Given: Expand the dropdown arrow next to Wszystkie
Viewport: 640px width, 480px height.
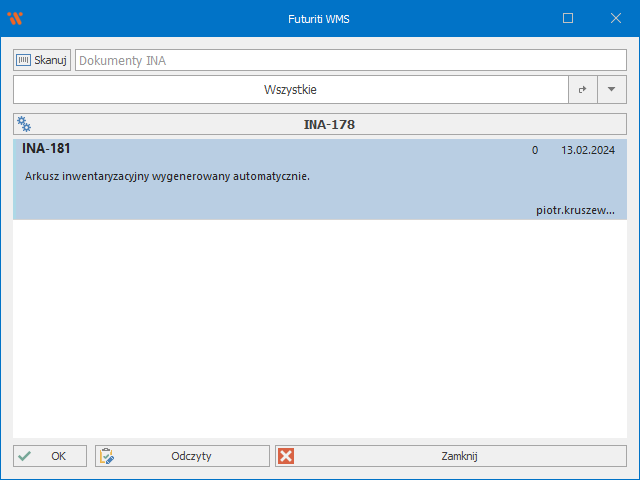Looking at the screenshot, I should click(612, 89).
